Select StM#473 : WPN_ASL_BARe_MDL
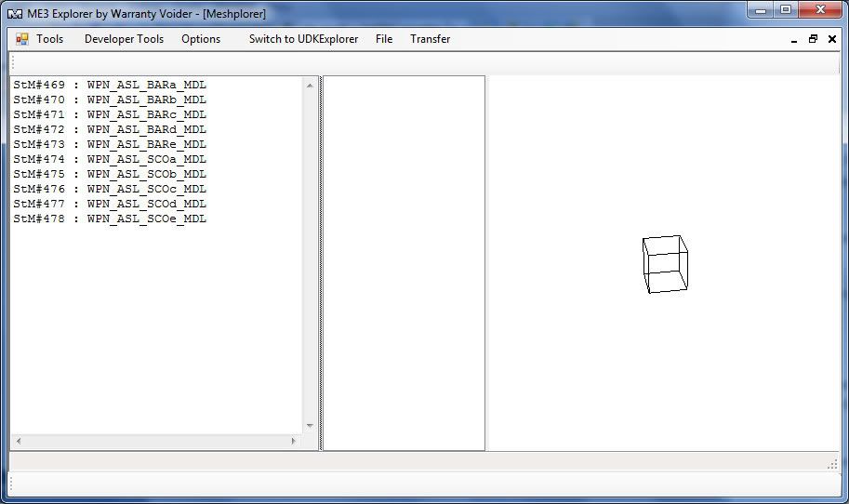The image size is (849, 504). coord(110,144)
